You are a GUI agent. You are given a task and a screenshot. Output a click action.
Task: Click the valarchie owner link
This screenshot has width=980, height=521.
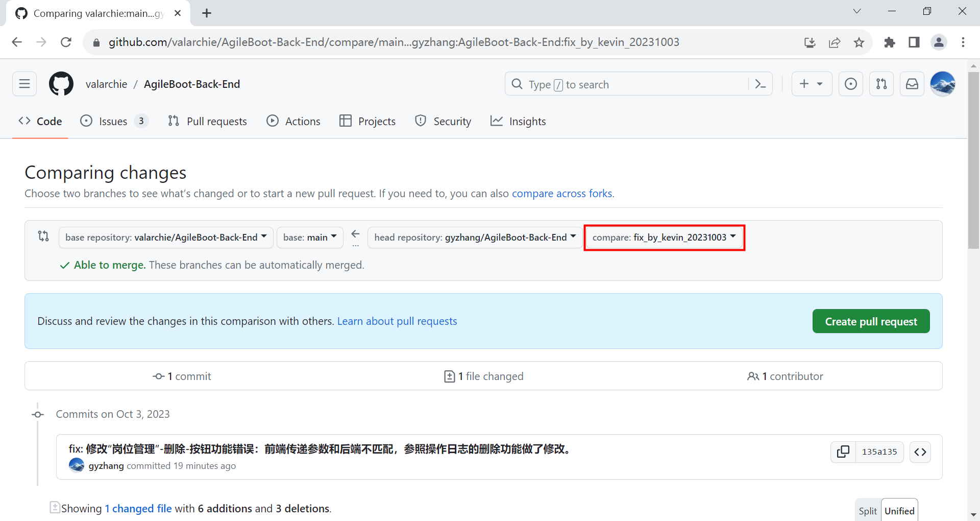pyautogui.click(x=106, y=84)
